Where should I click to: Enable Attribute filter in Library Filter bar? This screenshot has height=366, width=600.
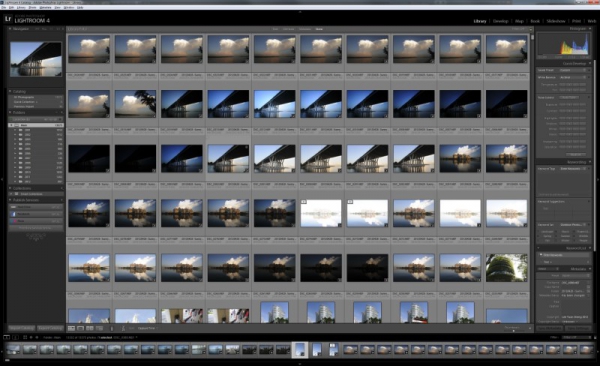pyautogui.click(x=289, y=29)
